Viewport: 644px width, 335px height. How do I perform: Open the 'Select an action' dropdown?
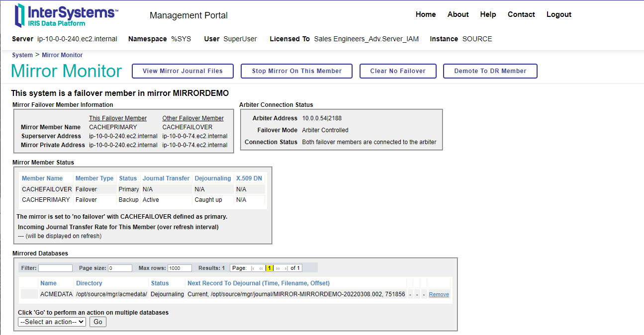[52, 322]
